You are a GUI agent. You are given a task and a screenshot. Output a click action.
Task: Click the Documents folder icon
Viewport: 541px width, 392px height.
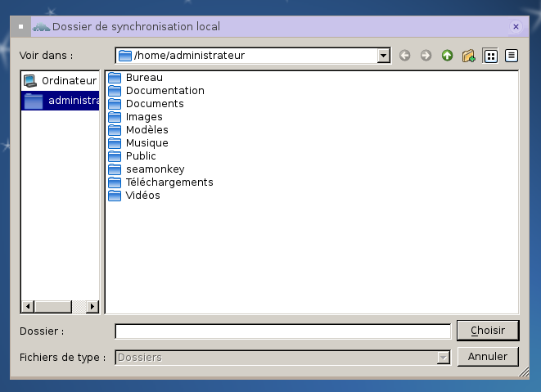(115, 104)
